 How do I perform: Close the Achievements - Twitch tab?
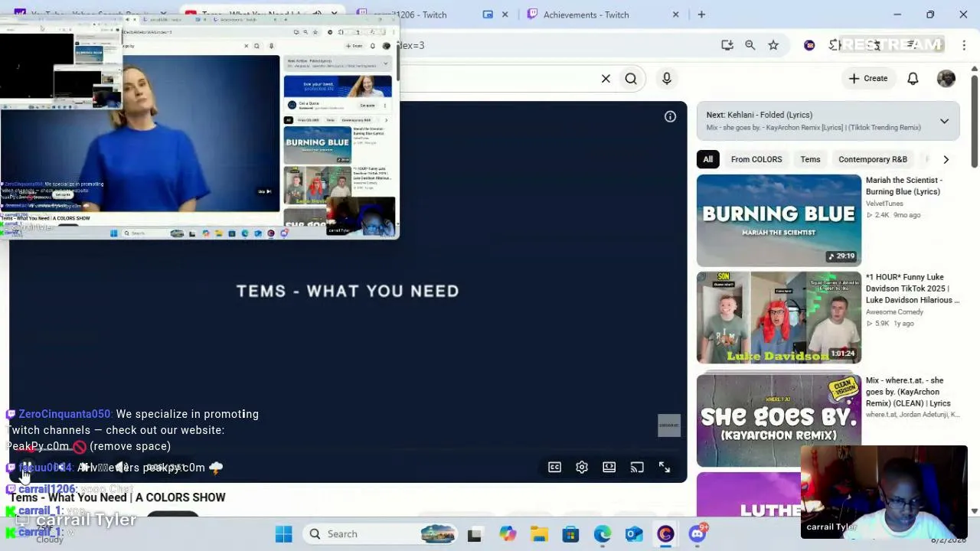675,15
